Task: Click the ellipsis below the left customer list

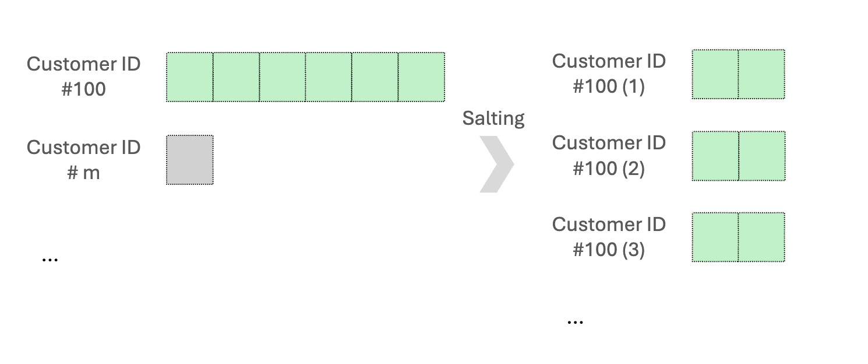Action: tap(50, 260)
